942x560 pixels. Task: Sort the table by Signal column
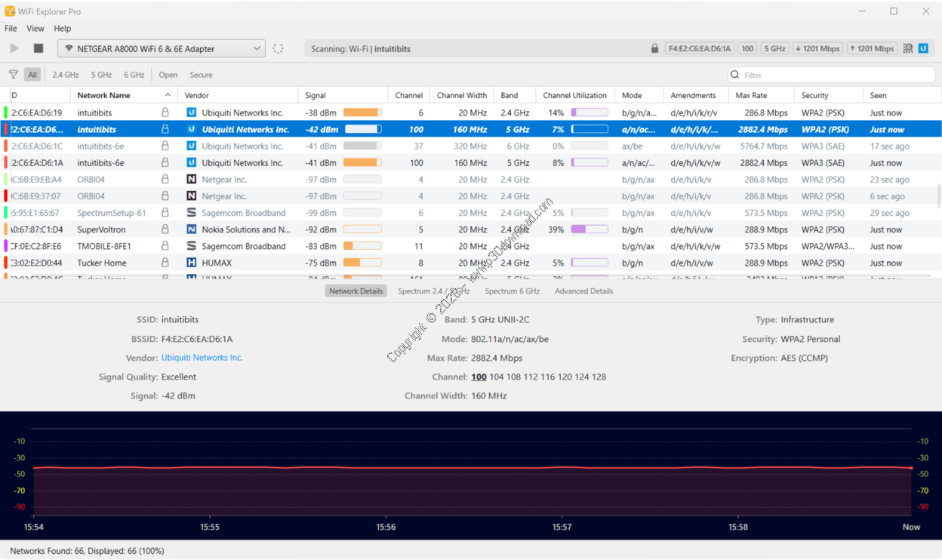point(316,95)
